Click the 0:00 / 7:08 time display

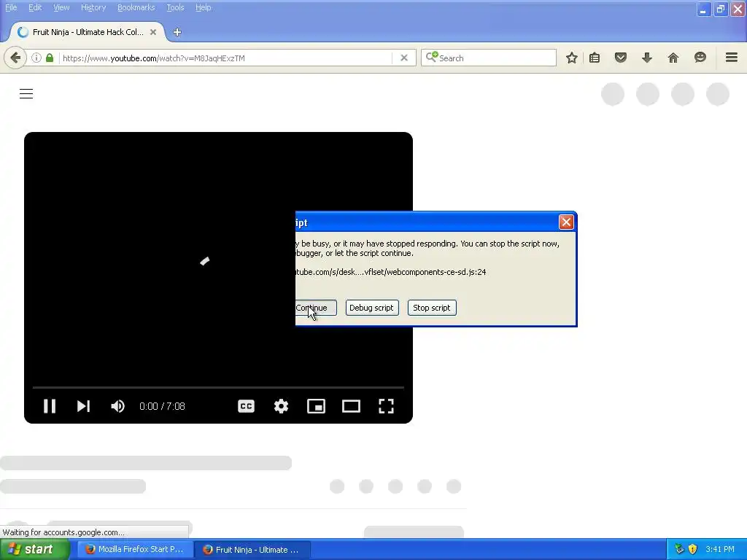[162, 406]
